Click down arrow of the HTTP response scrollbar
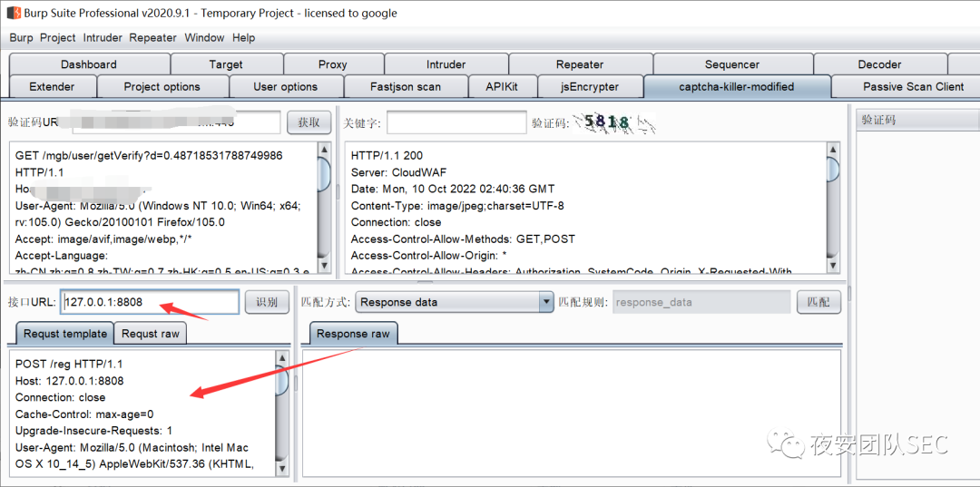This screenshot has height=487, width=980. coord(832,267)
